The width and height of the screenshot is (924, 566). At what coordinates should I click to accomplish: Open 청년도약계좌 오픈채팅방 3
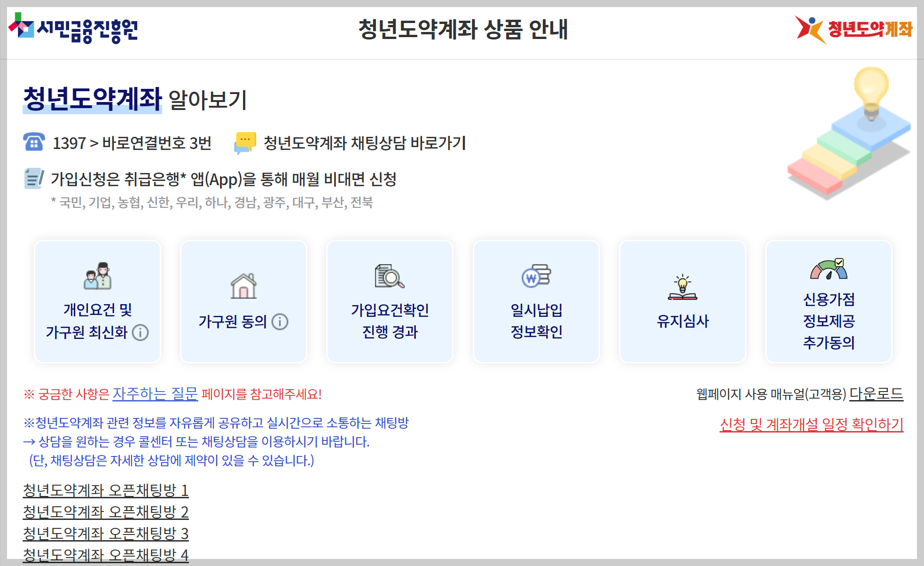click(x=105, y=534)
